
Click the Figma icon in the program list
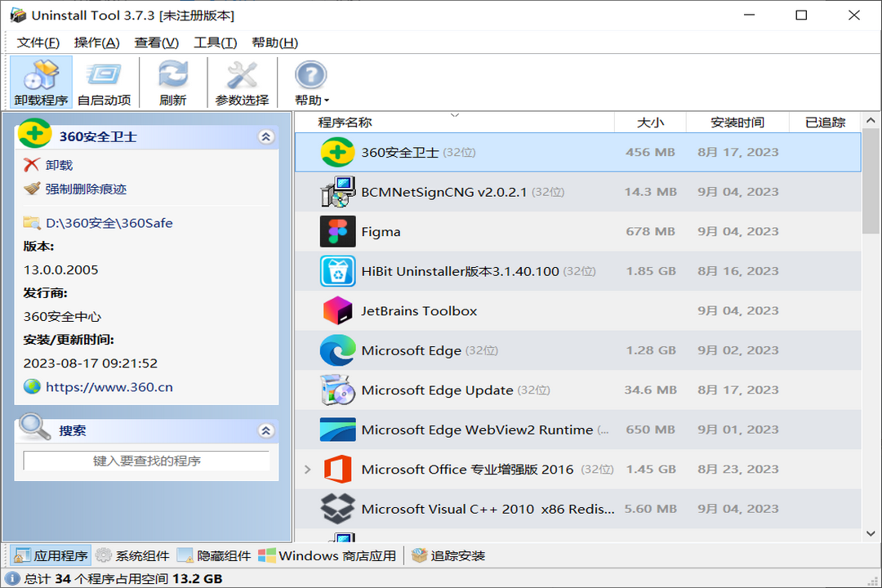(x=337, y=231)
